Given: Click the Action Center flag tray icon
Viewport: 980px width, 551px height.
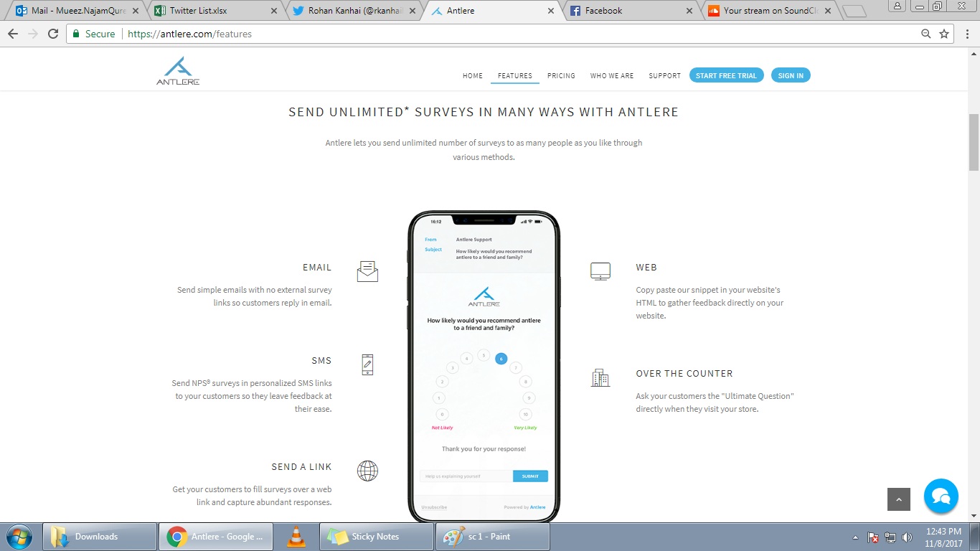Looking at the screenshot, I should pyautogui.click(x=873, y=537).
